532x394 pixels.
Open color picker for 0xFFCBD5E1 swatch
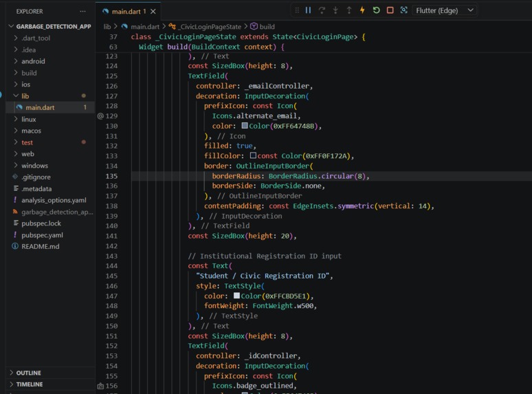click(236, 296)
